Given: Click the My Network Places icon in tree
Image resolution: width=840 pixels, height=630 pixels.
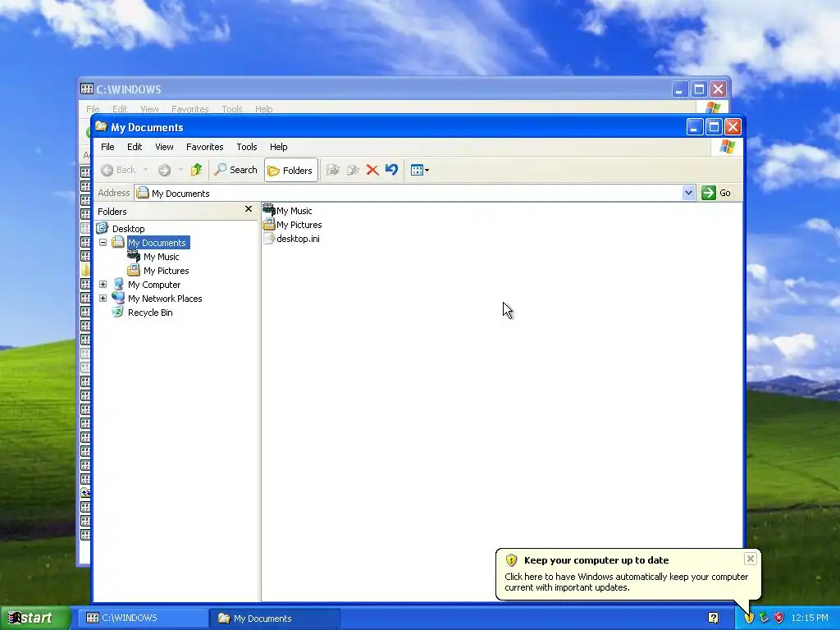Looking at the screenshot, I should 118,298.
